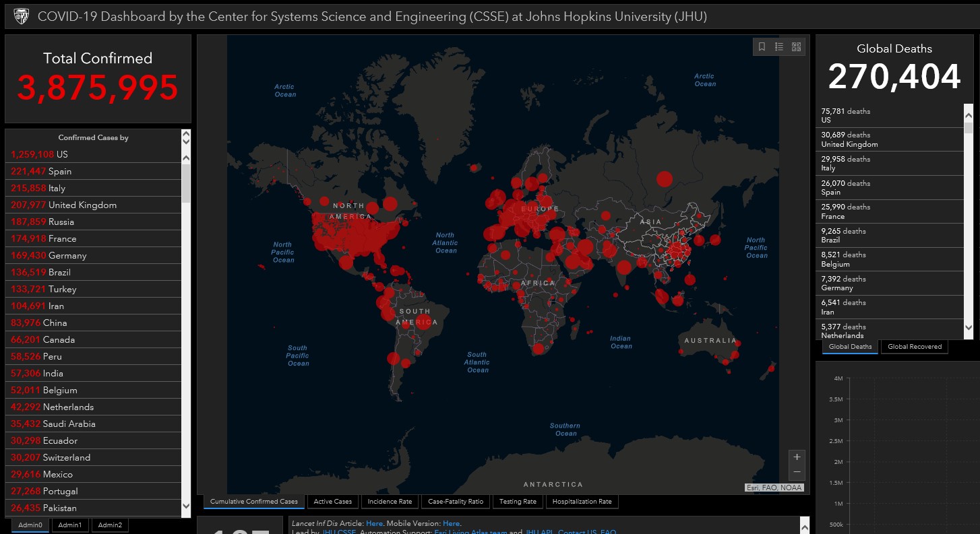
Task: Open the map bookmarks icon
Action: [762, 46]
